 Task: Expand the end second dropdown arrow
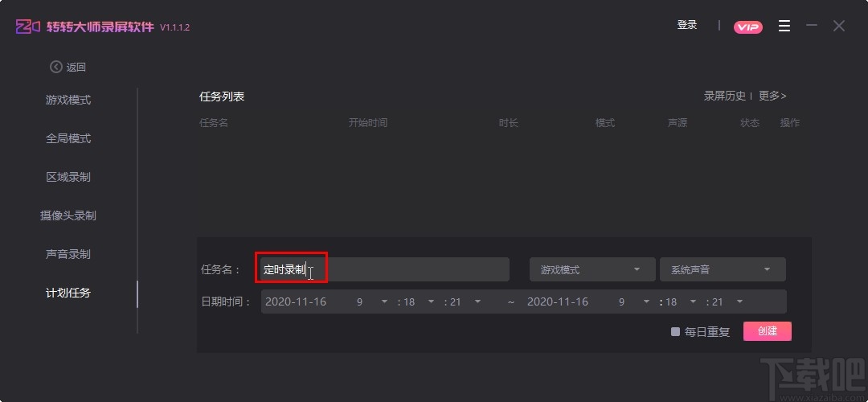(x=739, y=301)
